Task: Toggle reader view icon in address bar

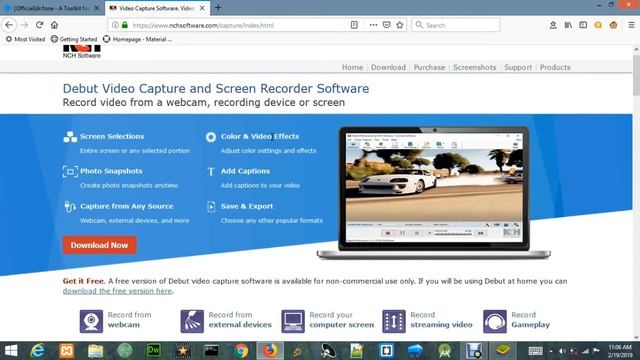Action: [354, 25]
